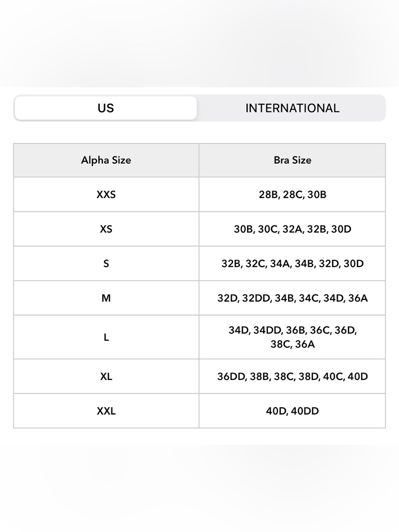Click bra sizes starting with 32B, 32C, 34A
The width and height of the screenshot is (399, 532).
pyautogui.click(x=292, y=263)
